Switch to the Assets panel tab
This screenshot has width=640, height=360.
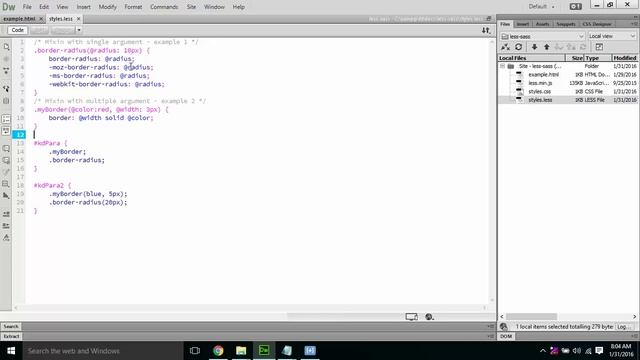pyautogui.click(x=542, y=24)
